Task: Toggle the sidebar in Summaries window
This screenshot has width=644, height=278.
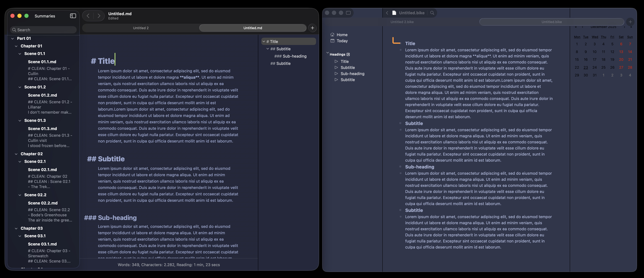Action: tap(73, 16)
